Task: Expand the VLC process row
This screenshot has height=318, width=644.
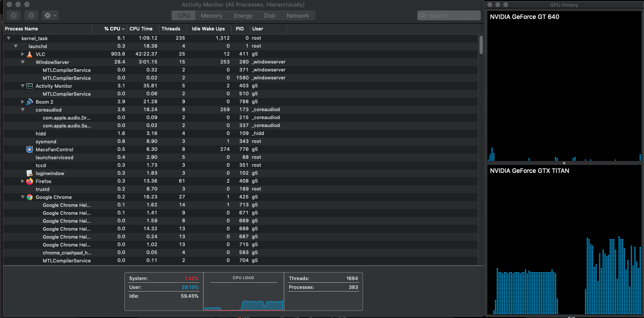Action: [x=23, y=54]
